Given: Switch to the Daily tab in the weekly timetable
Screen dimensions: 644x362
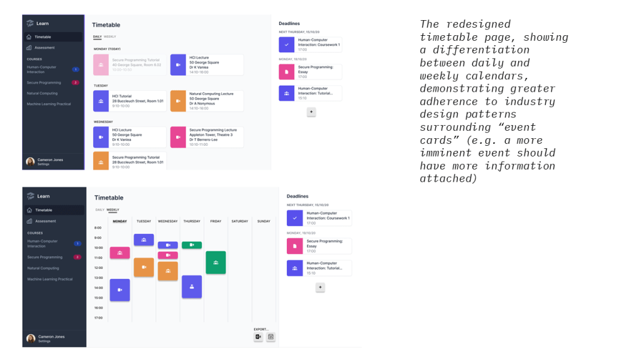Looking at the screenshot, I should point(100,210).
